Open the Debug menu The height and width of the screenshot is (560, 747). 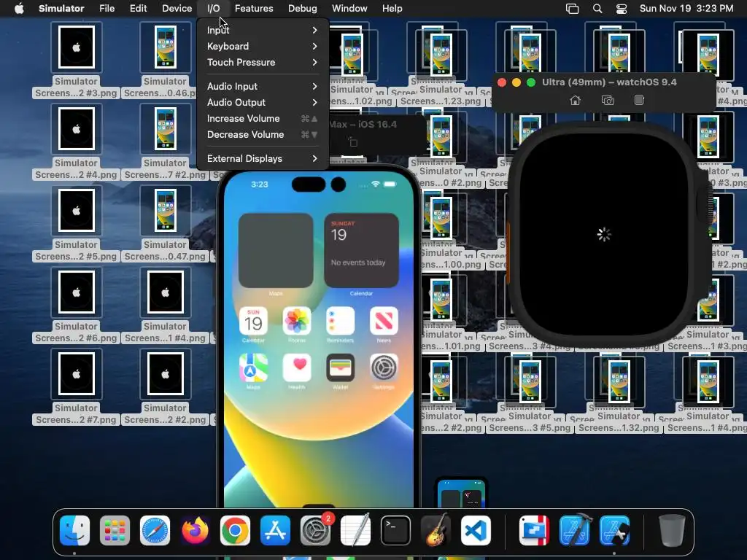pos(303,9)
